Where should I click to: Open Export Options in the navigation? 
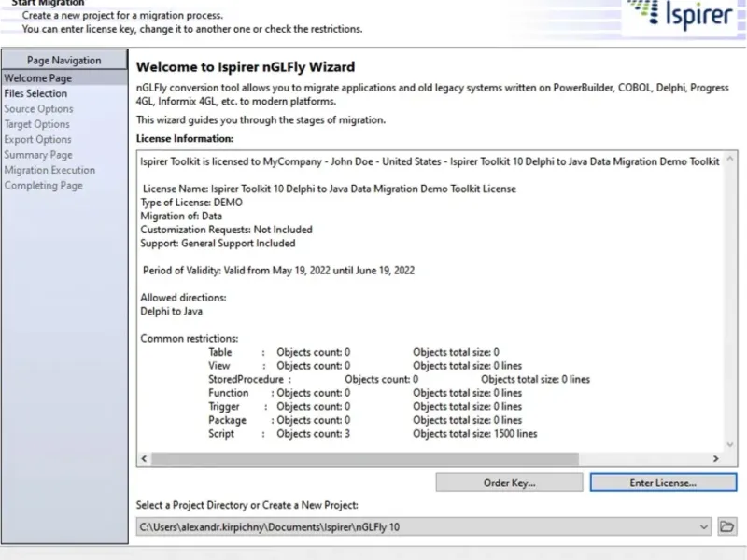(x=37, y=139)
